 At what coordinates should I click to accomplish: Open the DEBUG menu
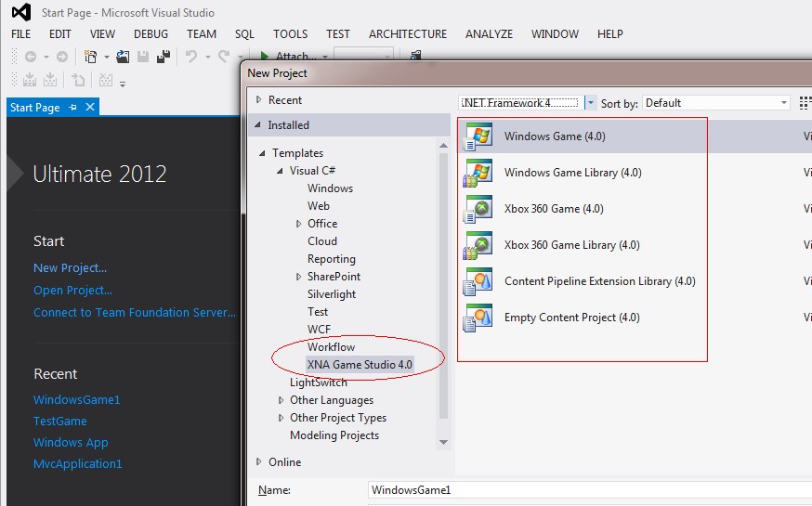click(151, 34)
